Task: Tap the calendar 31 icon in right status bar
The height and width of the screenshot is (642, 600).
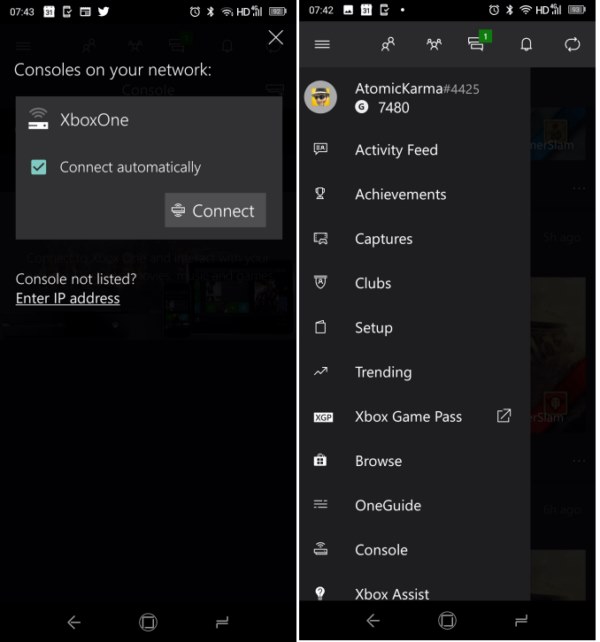Action: (366, 10)
